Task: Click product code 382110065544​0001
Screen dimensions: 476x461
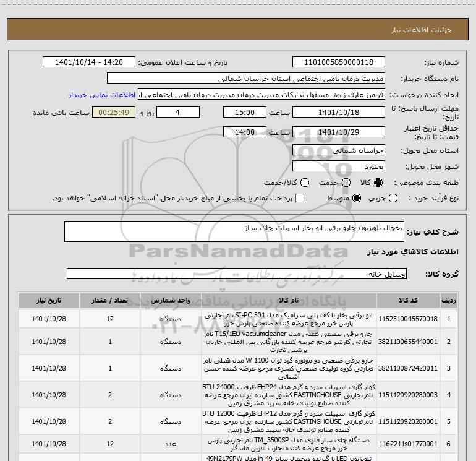Action: pos(408,342)
